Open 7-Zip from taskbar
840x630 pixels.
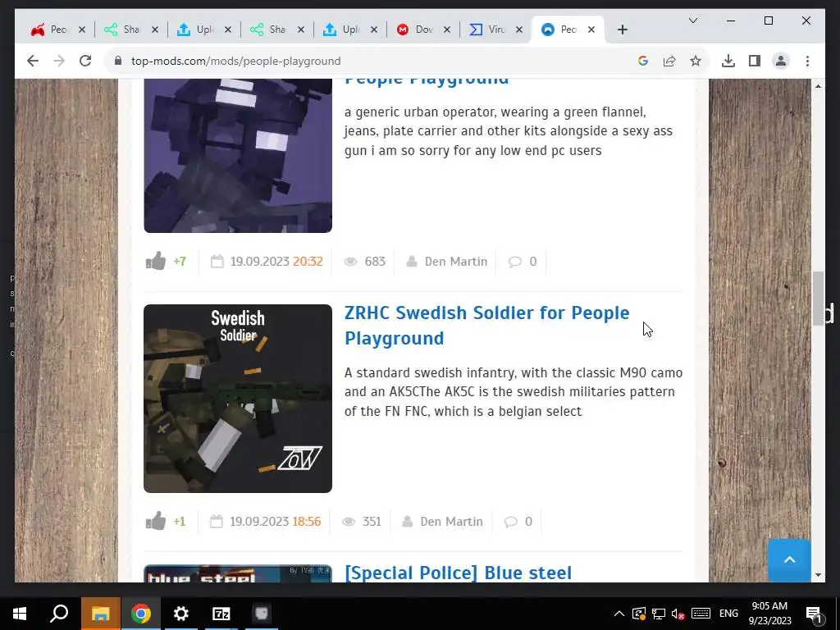pos(221,614)
